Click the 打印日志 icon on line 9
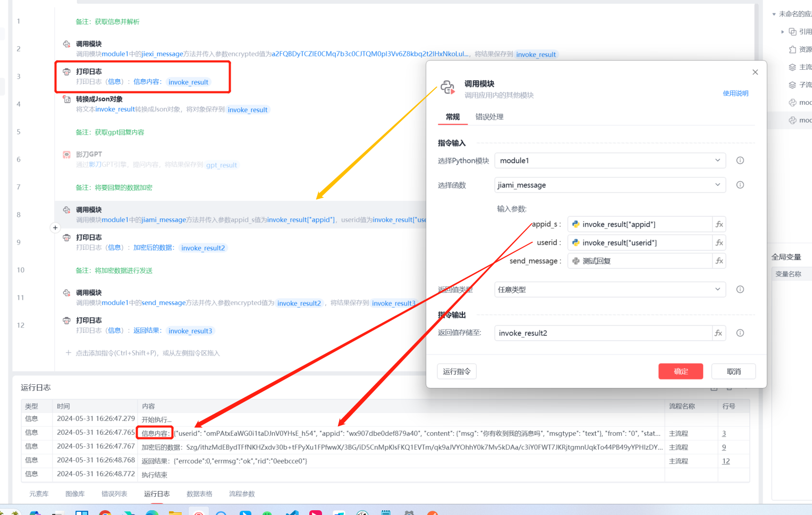 coord(66,238)
